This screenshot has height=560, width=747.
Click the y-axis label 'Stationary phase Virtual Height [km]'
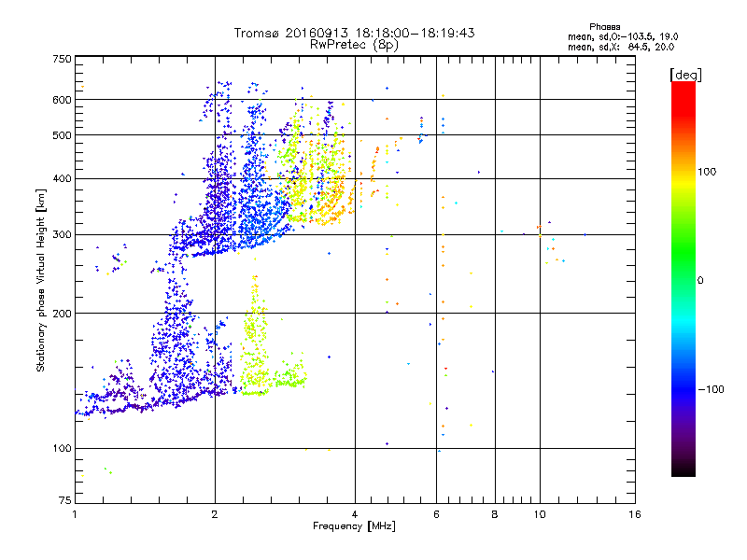click(40, 281)
